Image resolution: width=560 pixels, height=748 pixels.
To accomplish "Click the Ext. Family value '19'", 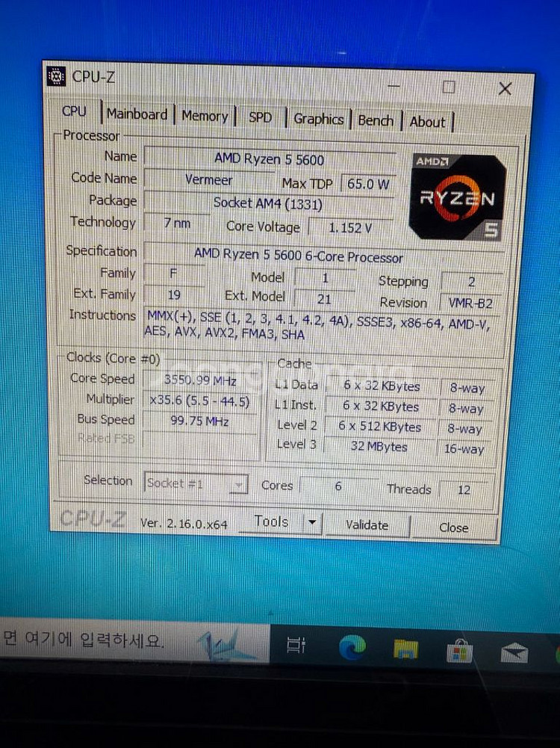I will (174, 295).
